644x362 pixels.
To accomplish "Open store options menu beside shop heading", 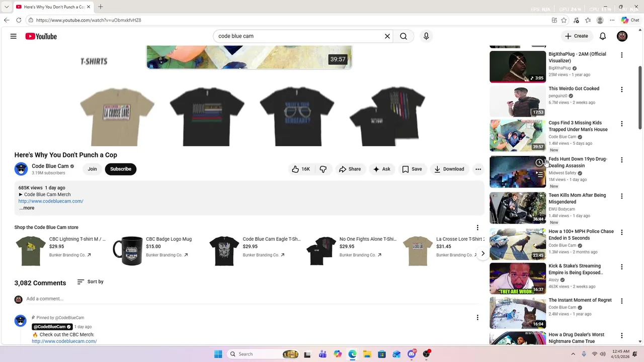I will coord(477,228).
